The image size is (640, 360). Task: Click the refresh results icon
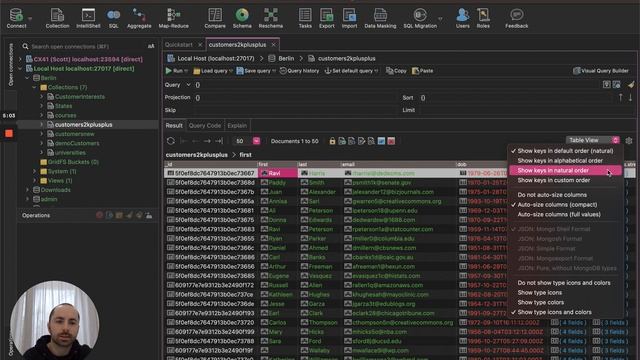pos(171,141)
